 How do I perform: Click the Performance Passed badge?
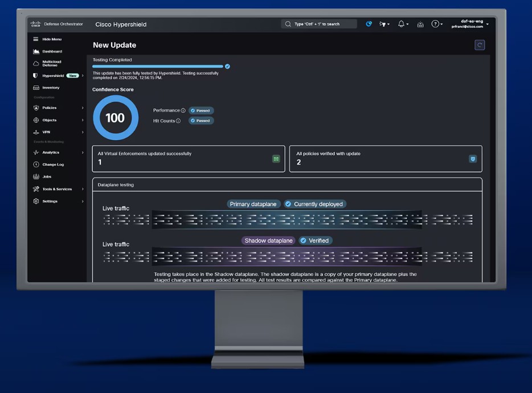pyautogui.click(x=201, y=110)
